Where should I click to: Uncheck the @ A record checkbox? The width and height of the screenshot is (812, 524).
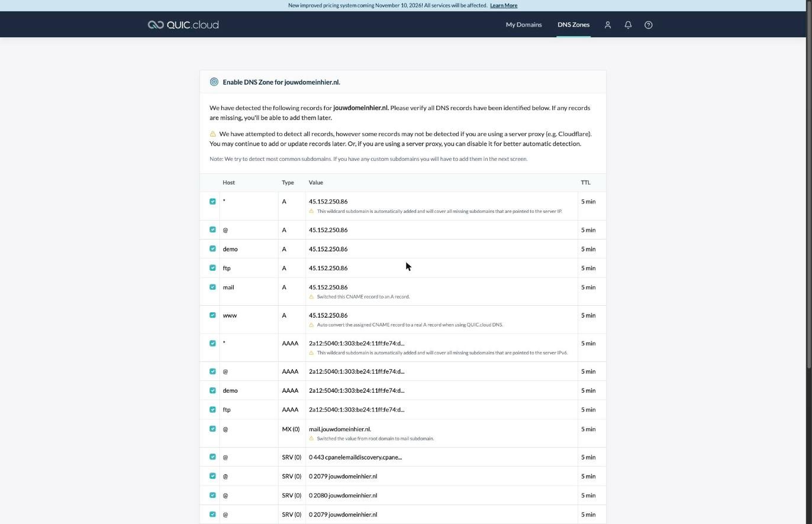click(212, 229)
